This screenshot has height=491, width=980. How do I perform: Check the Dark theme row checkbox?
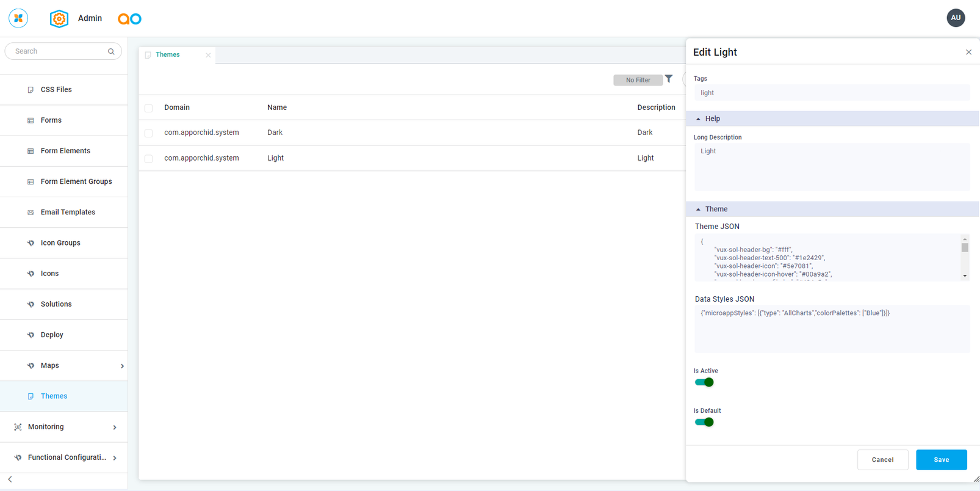(149, 133)
